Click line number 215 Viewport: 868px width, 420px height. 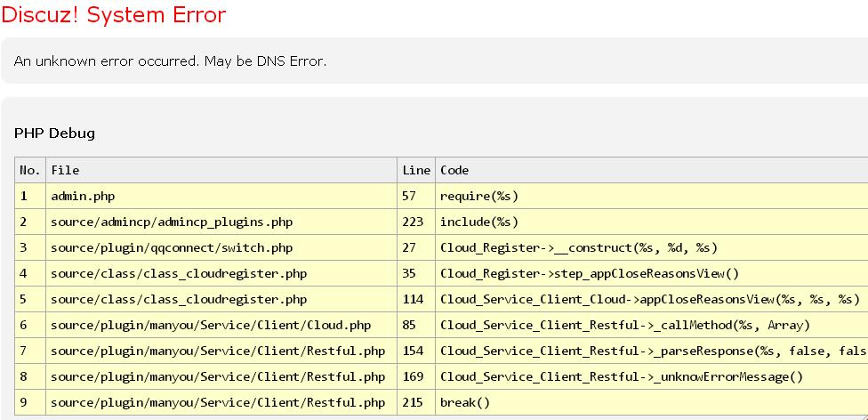click(x=416, y=402)
